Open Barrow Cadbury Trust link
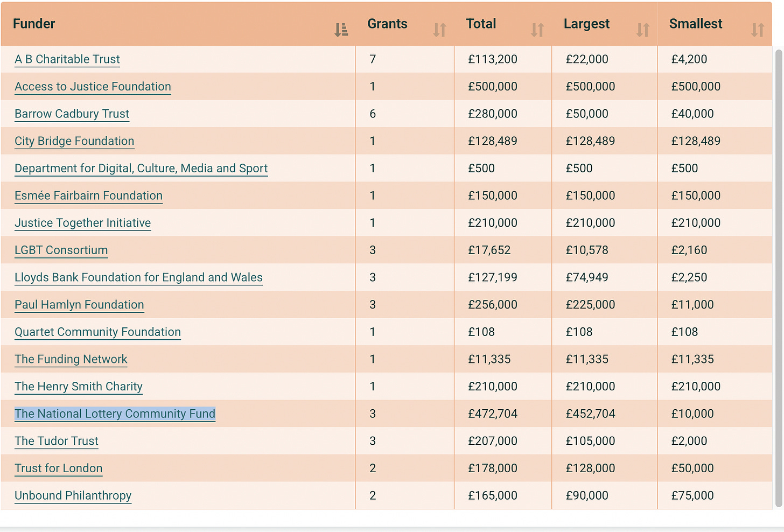This screenshot has height=532, width=784. [72, 114]
